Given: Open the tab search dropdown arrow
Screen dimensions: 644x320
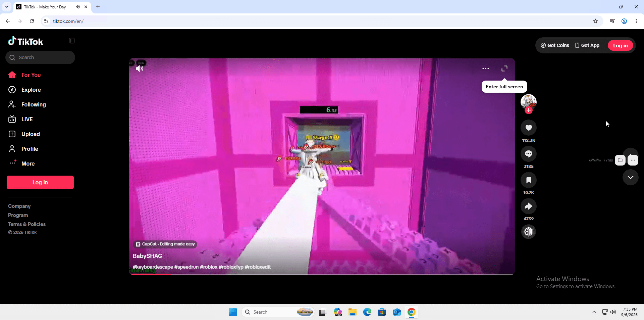Looking at the screenshot, I should pos(7,7).
